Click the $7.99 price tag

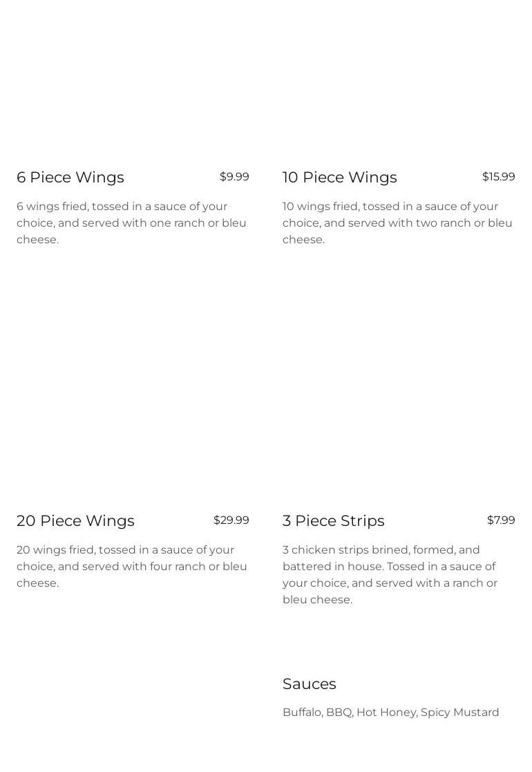pyautogui.click(x=501, y=520)
